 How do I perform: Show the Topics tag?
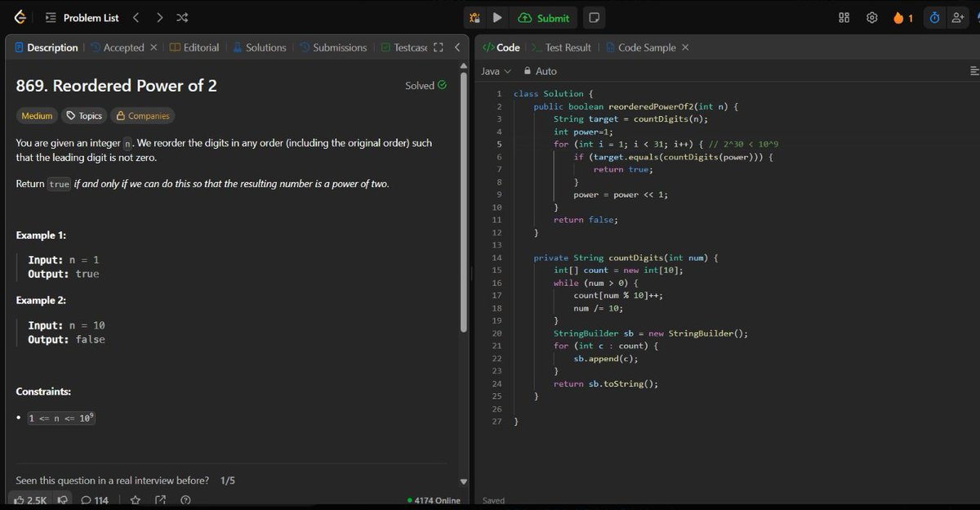[x=84, y=116]
